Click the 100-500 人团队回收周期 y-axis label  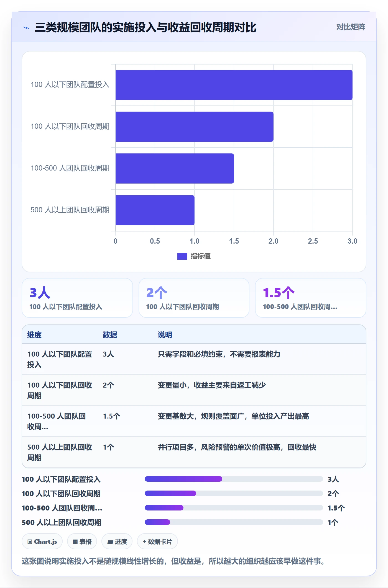click(70, 168)
